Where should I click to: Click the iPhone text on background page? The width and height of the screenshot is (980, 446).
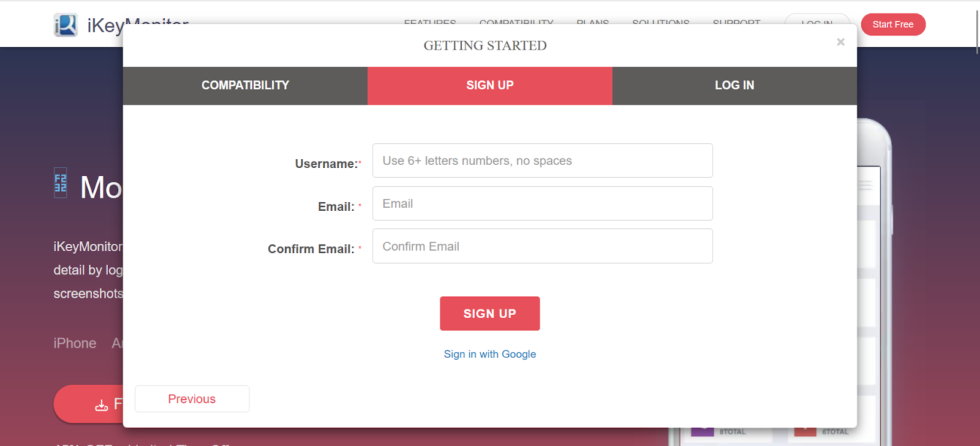[75, 343]
